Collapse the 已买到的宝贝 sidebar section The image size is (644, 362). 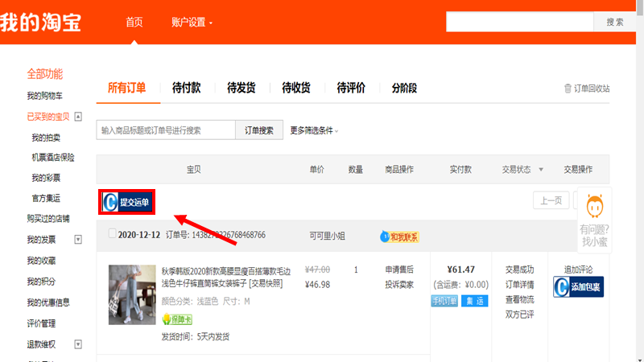click(78, 117)
